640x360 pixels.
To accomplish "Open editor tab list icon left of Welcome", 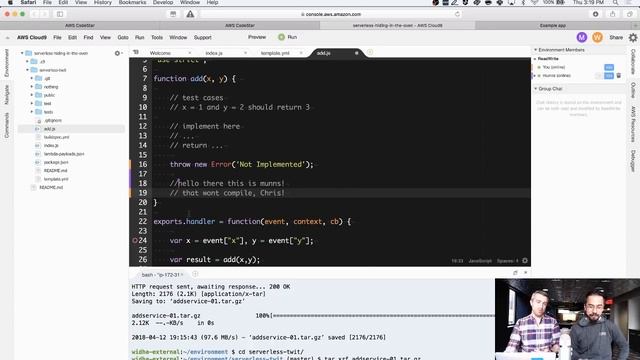I will pyautogui.click(x=136, y=52).
